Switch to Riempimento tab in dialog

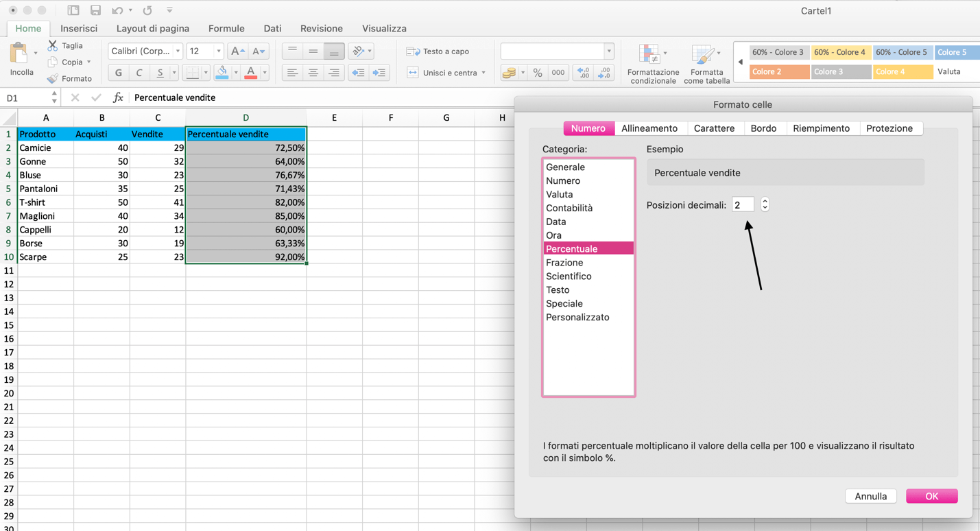click(x=821, y=128)
